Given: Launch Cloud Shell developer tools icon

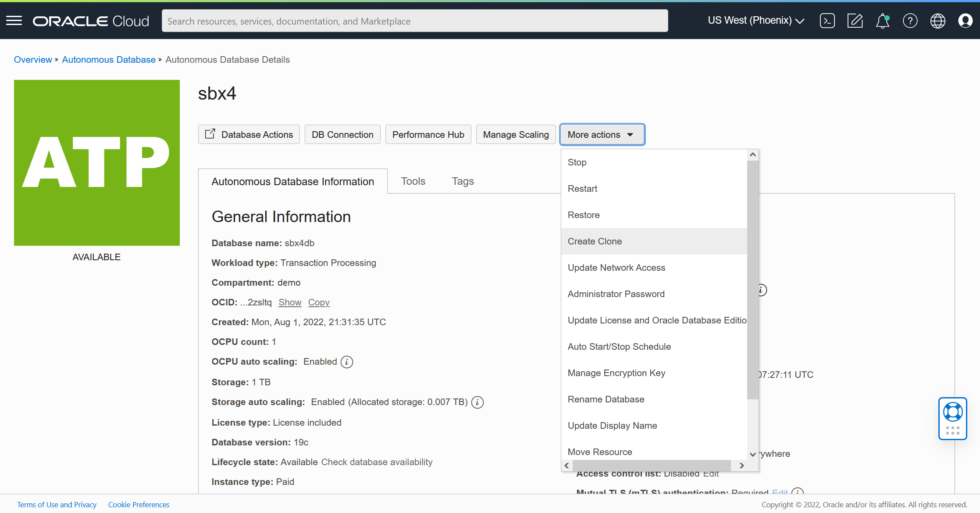Looking at the screenshot, I should [x=827, y=21].
